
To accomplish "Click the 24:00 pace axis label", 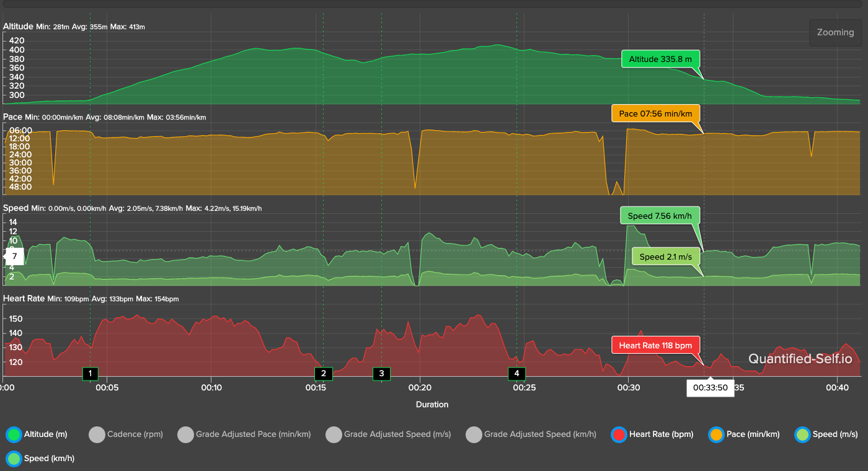I will [20, 154].
